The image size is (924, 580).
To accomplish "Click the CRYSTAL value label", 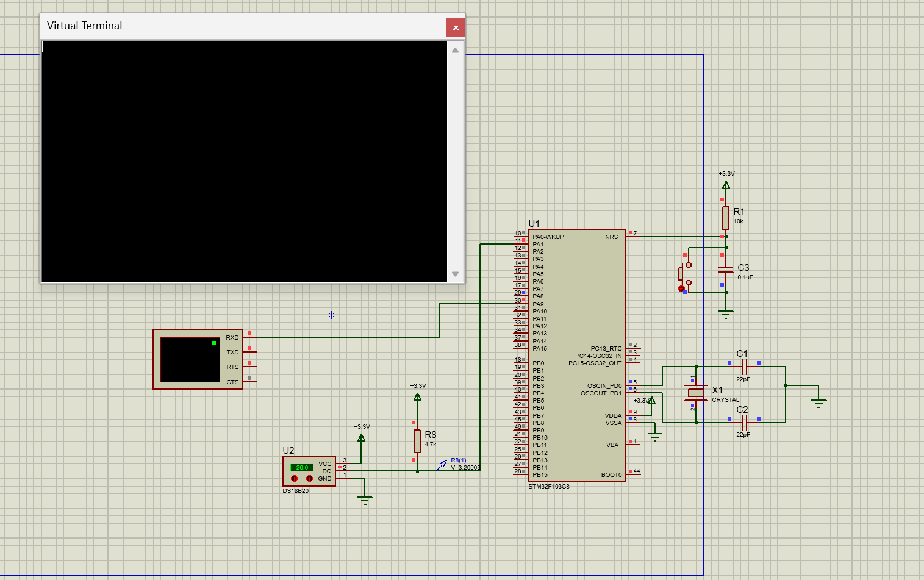I will (725, 400).
